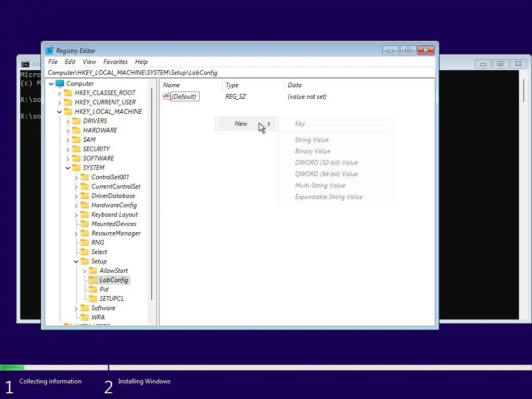The width and height of the screenshot is (532, 399).
Task: Click the ResourceManager folder icon
Action: (85, 233)
